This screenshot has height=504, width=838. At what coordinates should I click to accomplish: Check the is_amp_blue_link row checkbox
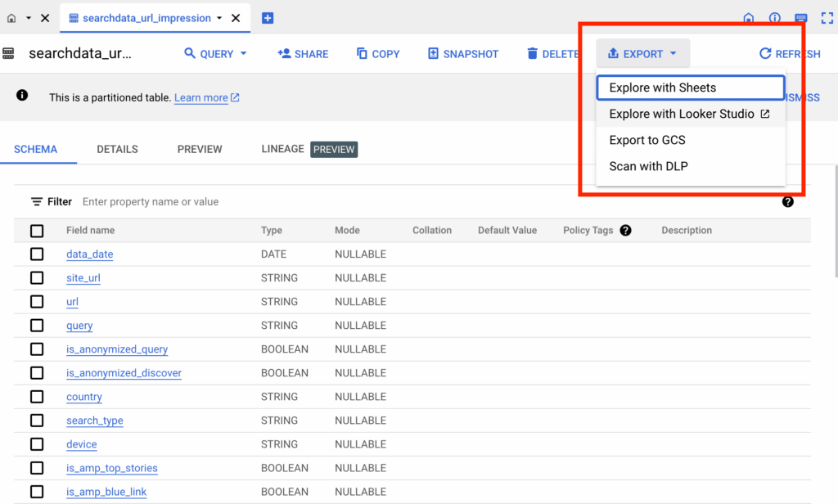tap(37, 492)
